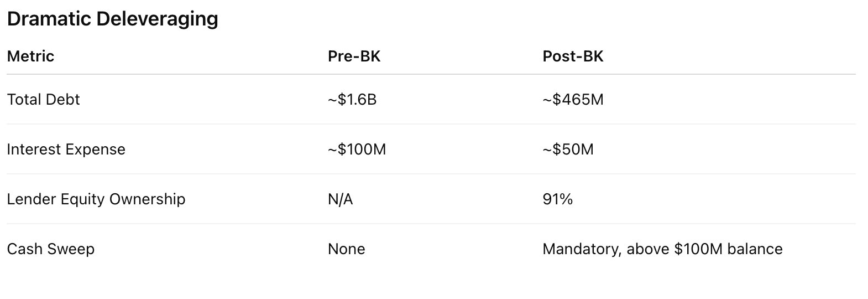Image resolution: width=868 pixels, height=299 pixels.
Task: Click the Cash Sweep row label
Action: pyautogui.click(x=50, y=249)
